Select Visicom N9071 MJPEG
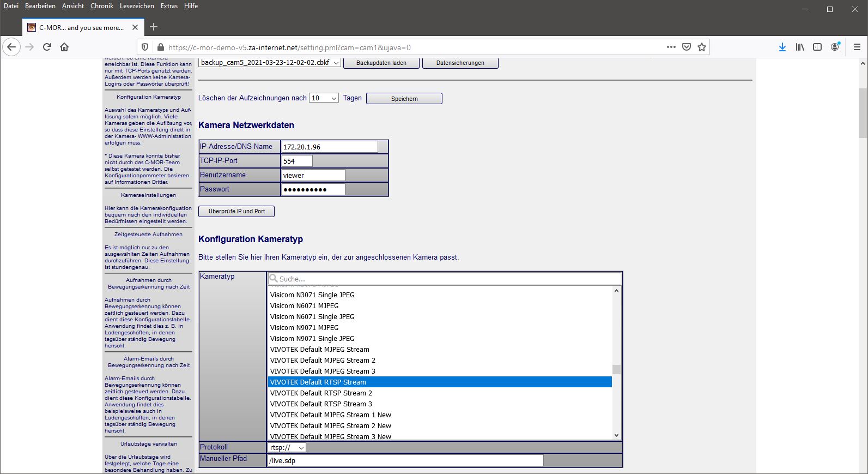The width and height of the screenshot is (868, 474). (440, 327)
